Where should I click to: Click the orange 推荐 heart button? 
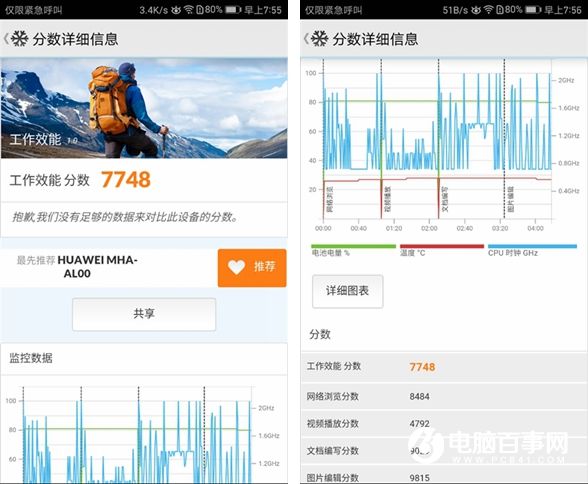[252, 268]
